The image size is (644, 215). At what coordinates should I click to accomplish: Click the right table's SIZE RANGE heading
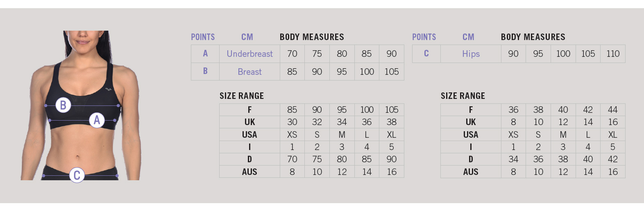click(x=463, y=96)
